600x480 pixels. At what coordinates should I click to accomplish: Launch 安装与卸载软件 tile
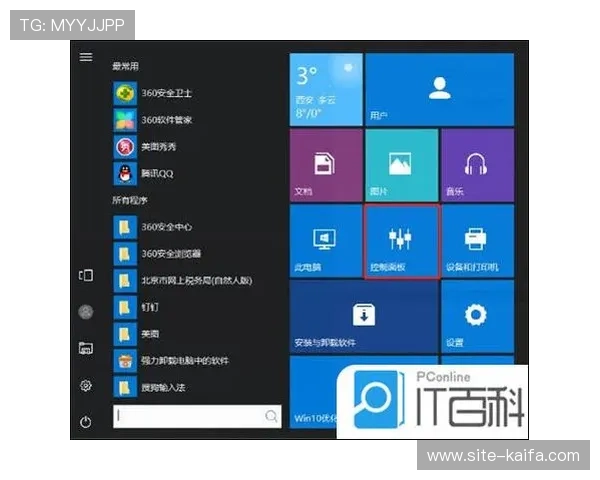pos(363,317)
